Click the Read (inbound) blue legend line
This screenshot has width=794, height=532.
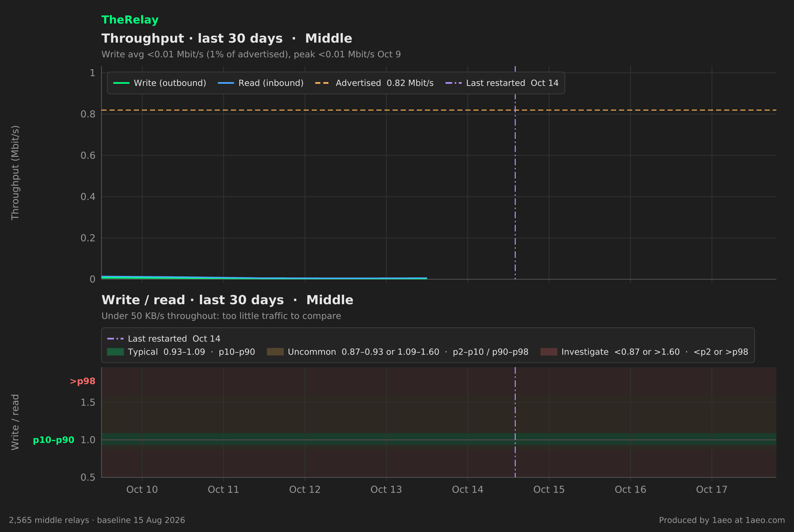click(x=226, y=83)
